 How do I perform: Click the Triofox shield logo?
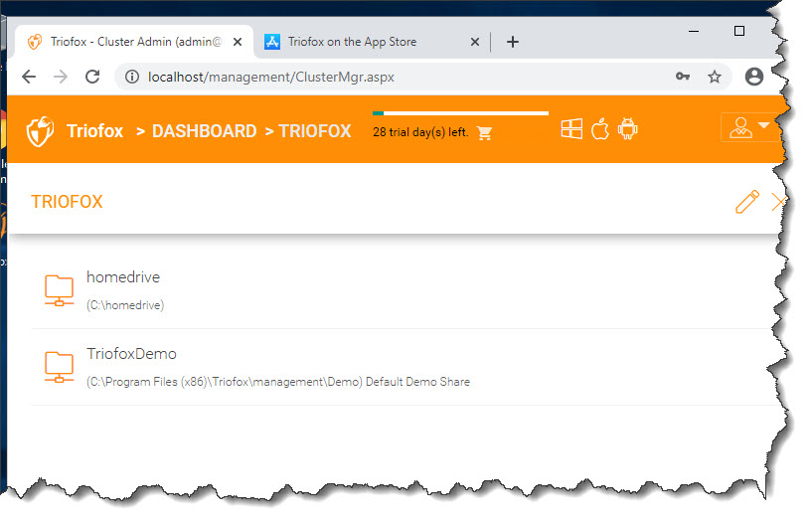coord(40,131)
